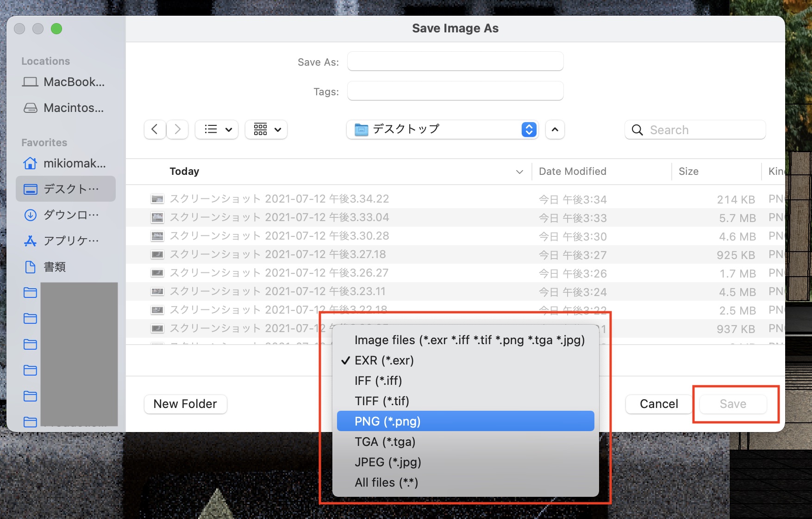
Task: Click the back navigation arrow
Action: pyautogui.click(x=155, y=130)
